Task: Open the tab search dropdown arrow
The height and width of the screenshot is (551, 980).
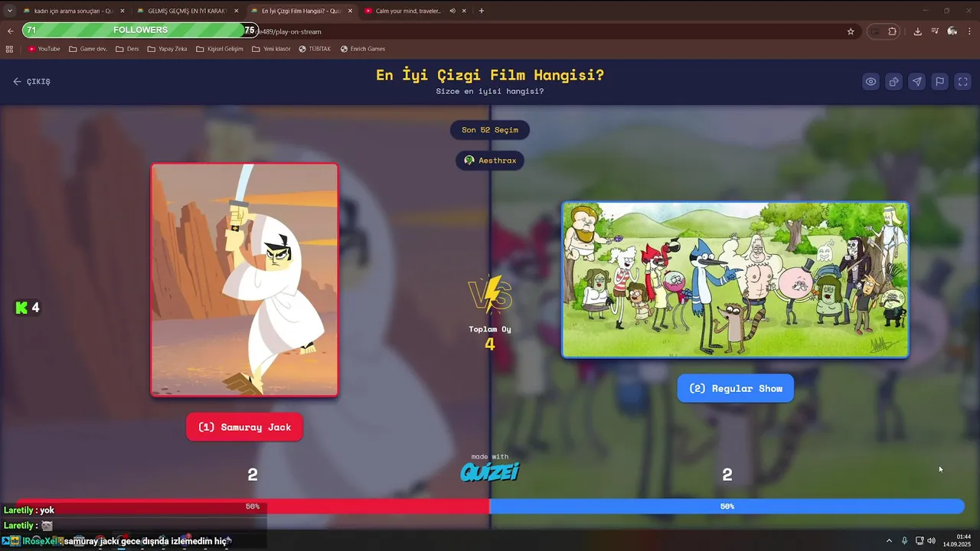Action: 9,11
